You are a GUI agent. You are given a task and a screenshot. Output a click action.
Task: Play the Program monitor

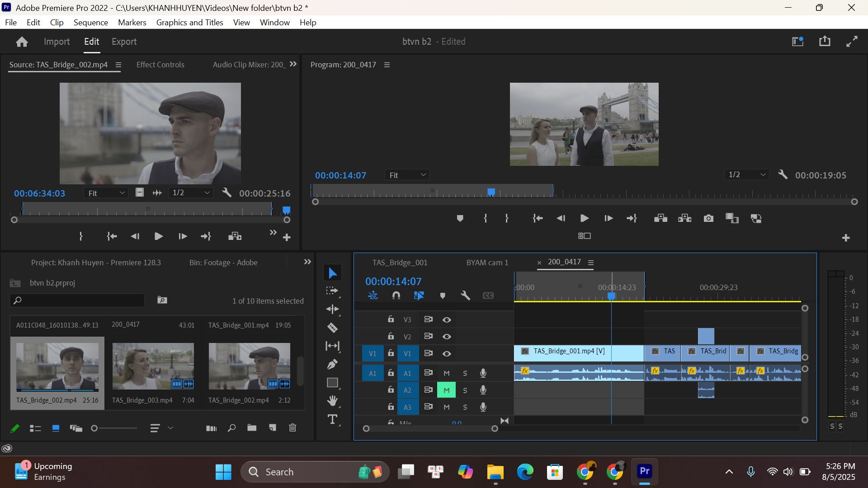(x=584, y=219)
